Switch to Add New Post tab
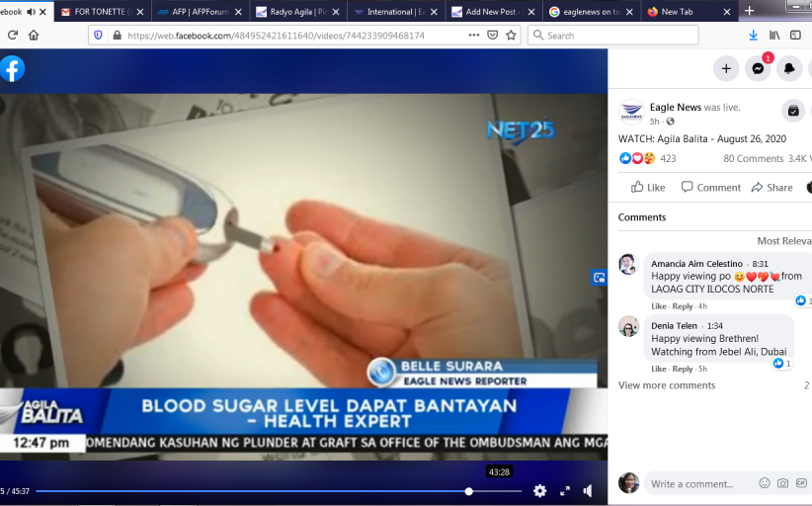This screenshot has height=506, width=812. point(491,12)
